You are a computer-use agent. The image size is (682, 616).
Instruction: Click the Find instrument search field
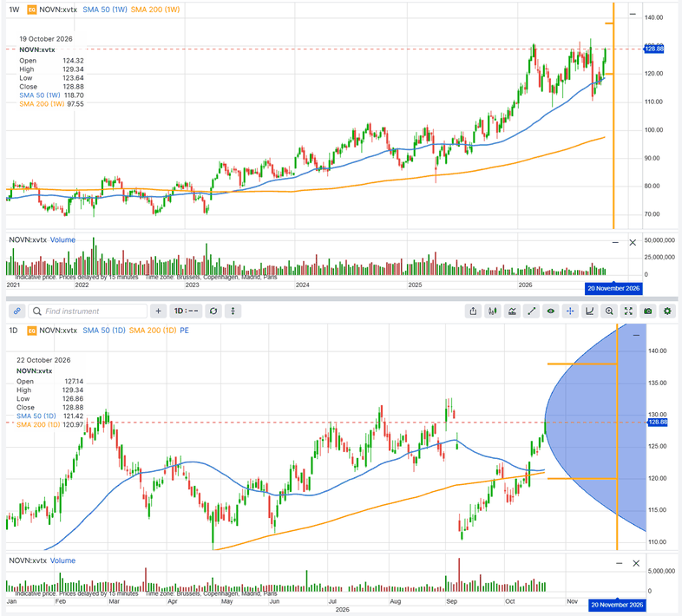click(88, 311)
